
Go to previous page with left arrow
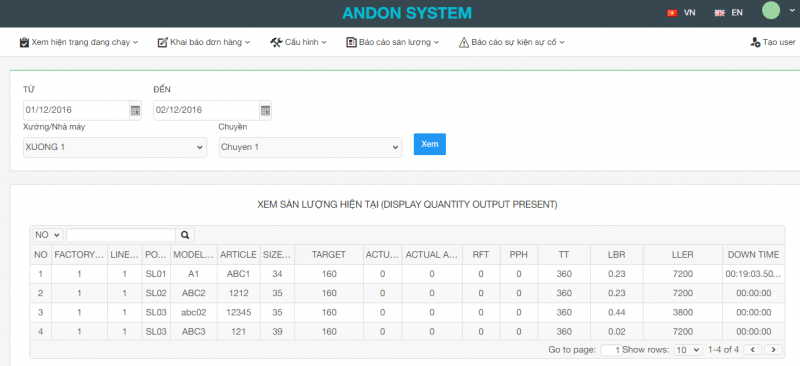coord(753,350)
